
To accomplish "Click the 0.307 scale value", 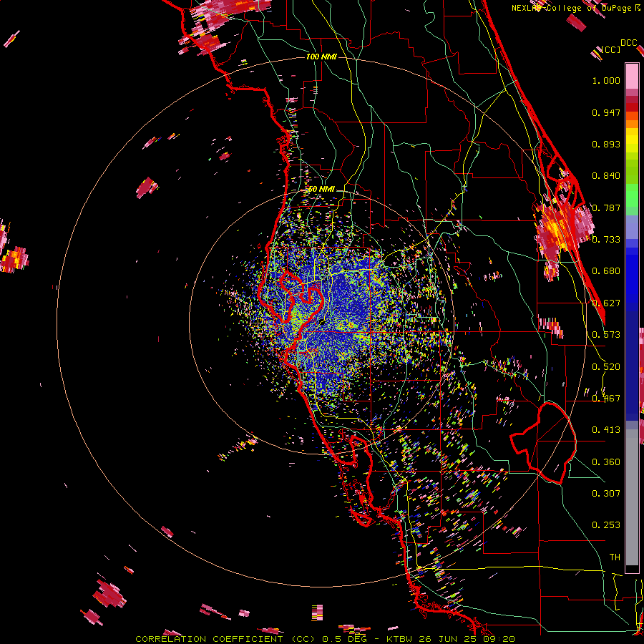I will pyautogui.click(x=606, y=494).
